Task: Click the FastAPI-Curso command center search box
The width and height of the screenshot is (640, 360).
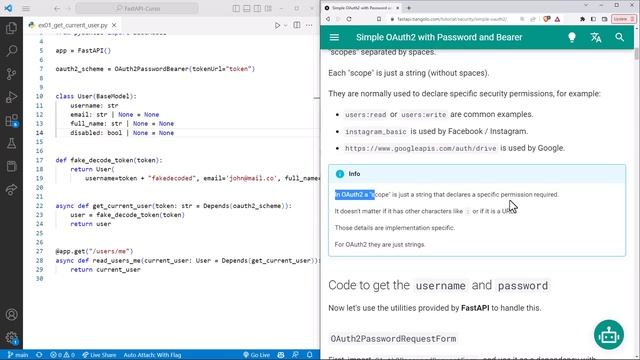Action: 137,8
